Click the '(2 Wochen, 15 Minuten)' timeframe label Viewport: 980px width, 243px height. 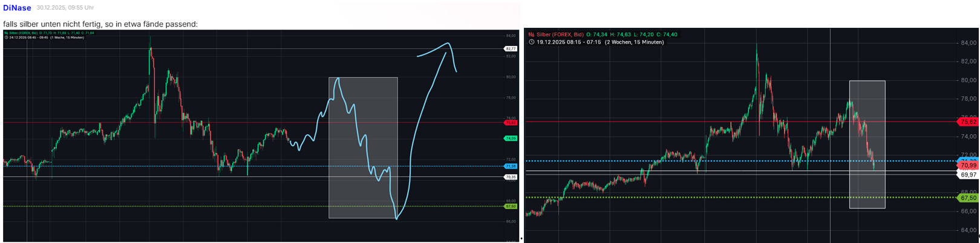[634, 42]
